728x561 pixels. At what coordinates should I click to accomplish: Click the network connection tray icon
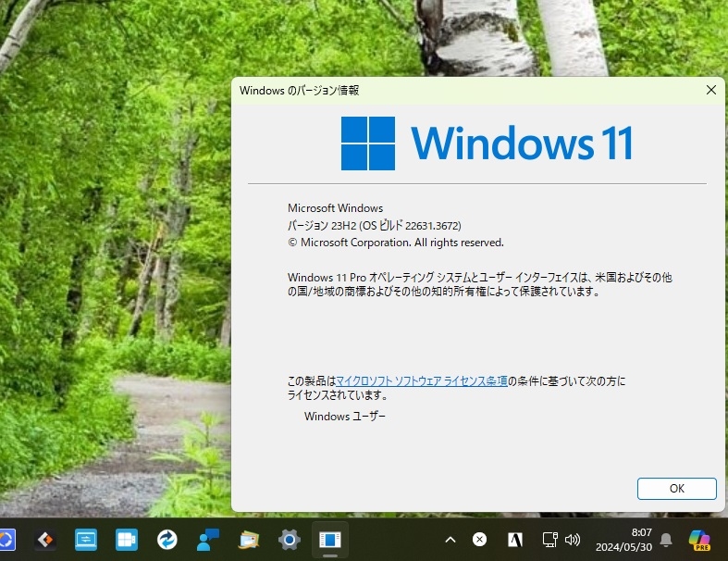click(x=549, y=540)
